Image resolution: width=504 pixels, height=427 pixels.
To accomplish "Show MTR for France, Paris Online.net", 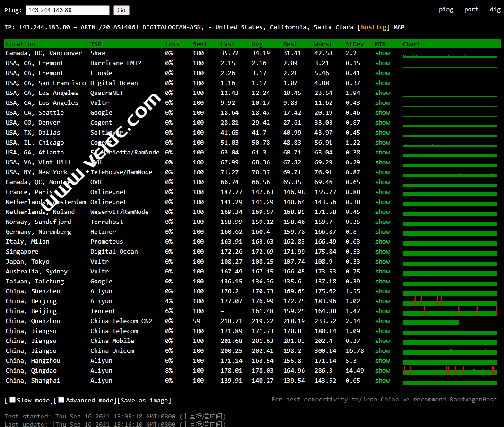I will click(x=382, y=192).
